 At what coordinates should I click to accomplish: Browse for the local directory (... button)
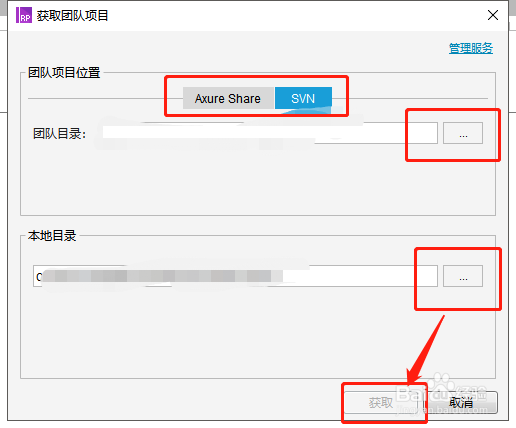(463, 276)
